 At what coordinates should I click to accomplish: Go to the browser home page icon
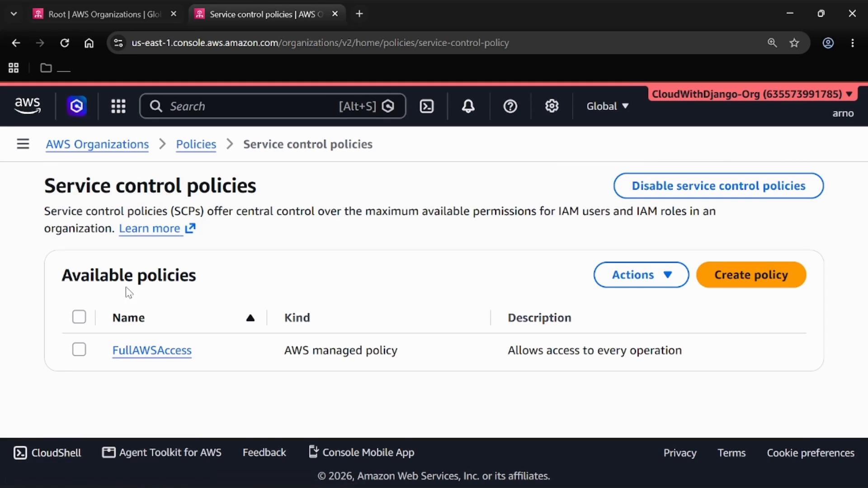pos(89,43)
